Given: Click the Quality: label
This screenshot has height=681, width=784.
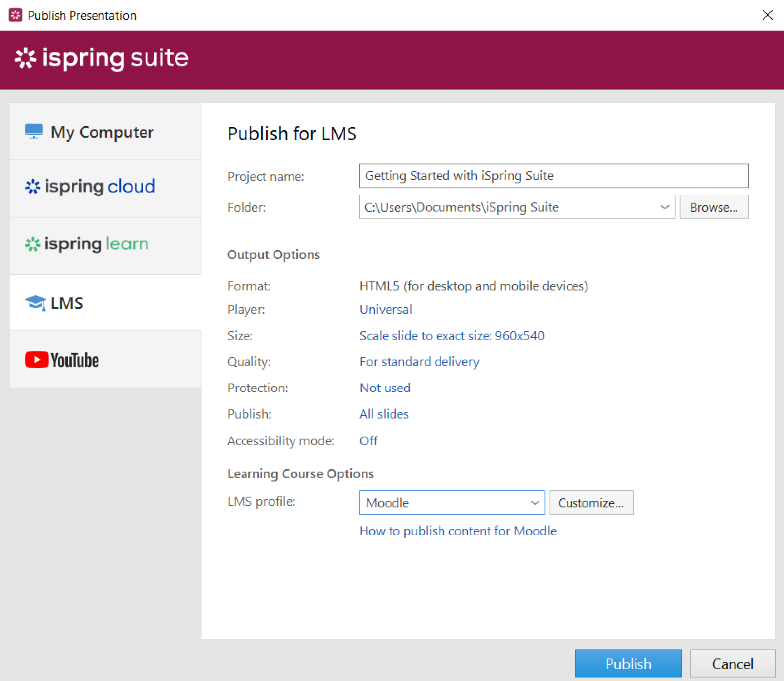Looking at the screenshot, I should click(248, 362).
